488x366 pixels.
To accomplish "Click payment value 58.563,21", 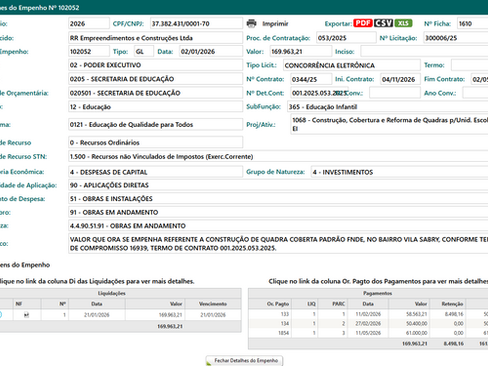I will pos(416,314).
